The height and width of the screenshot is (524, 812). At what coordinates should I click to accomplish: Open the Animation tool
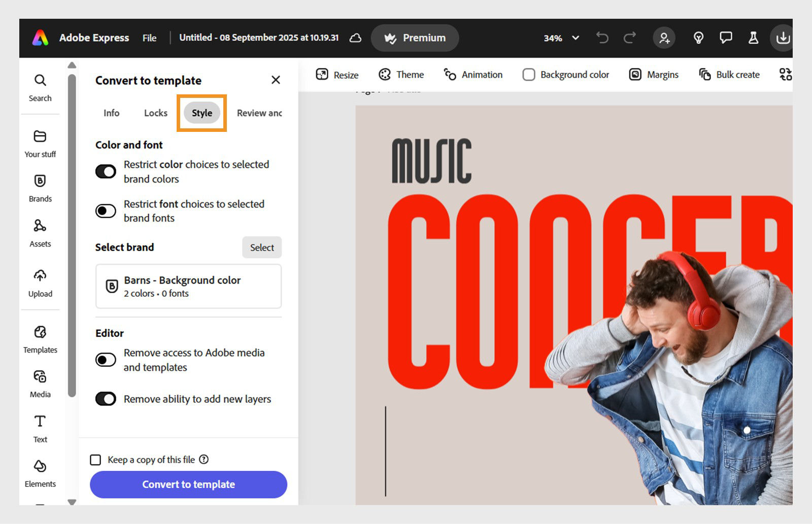pos(473,75)
